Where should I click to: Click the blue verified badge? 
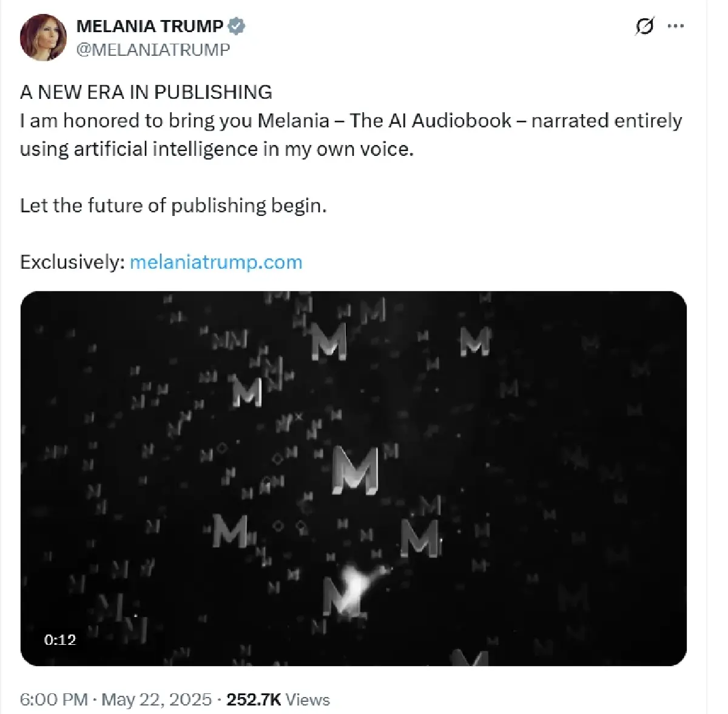[x=237, y=26]
